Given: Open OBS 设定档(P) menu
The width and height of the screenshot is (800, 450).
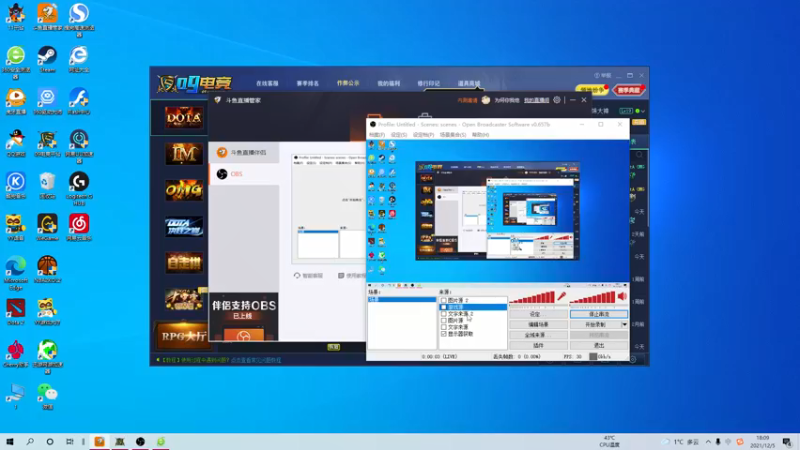Looking at the screenshot, I should click(x=423, y=135).
